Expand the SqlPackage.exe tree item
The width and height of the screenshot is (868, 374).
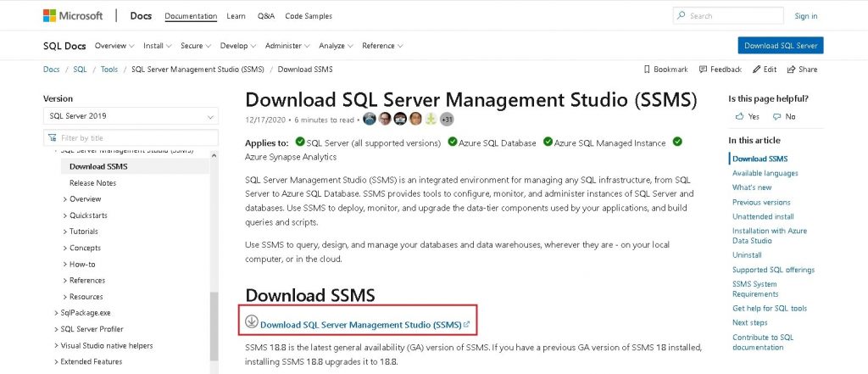tap(82, 312)
